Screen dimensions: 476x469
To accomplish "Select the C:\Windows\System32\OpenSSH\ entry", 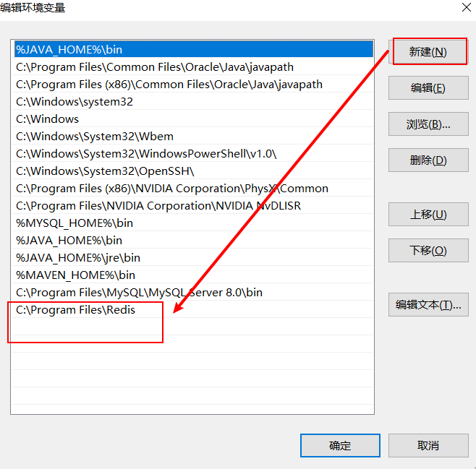I will click(192, 171).
